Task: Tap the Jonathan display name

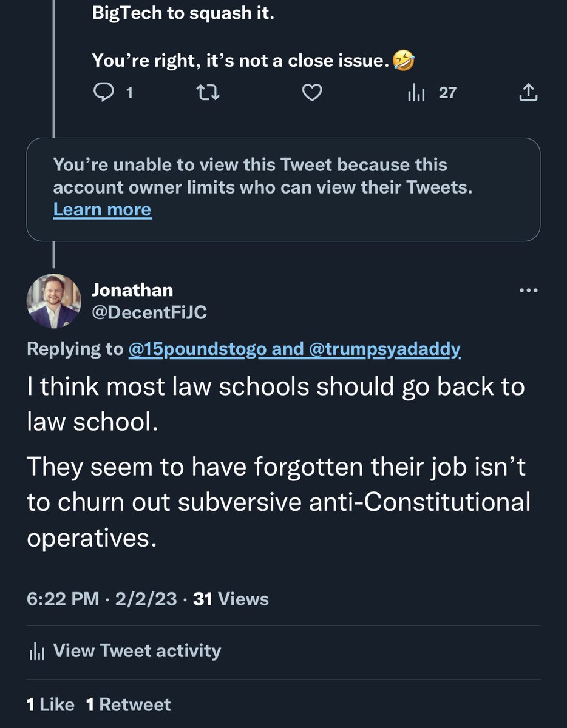Action: (132, 290)
